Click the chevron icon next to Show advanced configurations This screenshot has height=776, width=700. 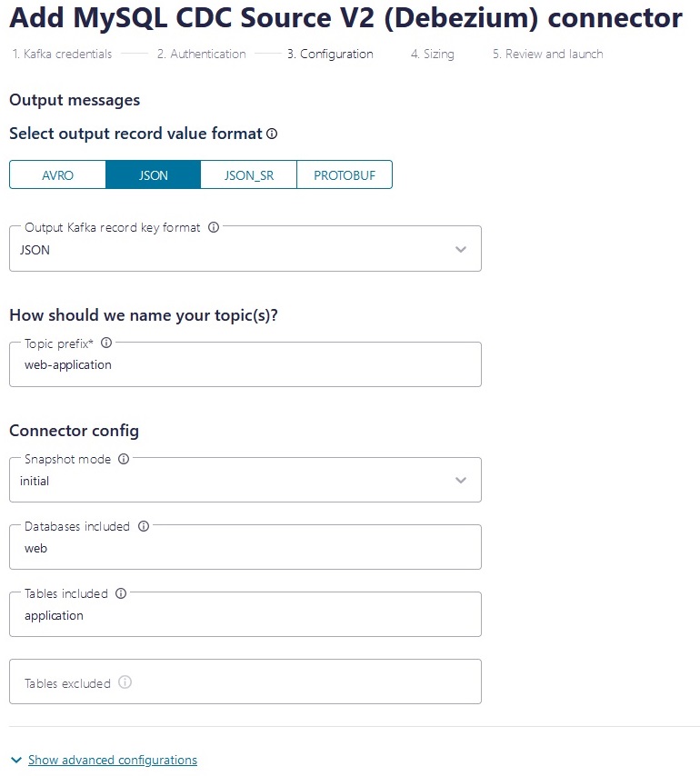tap(15, 760)
